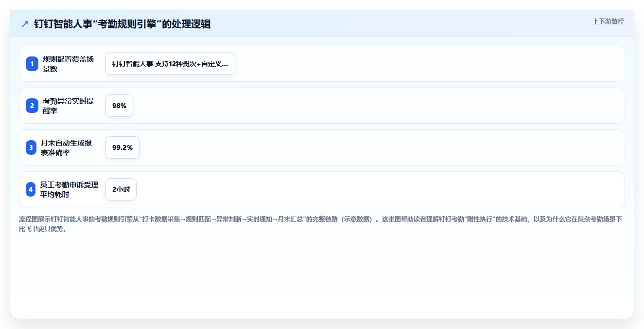Viewport: 644px width, 329px height.
Task: Click the 98% value chip
Action: pos(119,106)
